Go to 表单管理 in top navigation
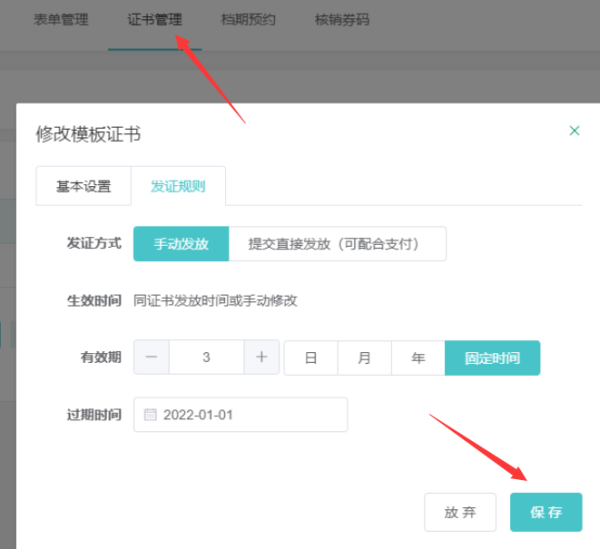Image resolution: width=600 pixels, height=549 pixels. [61, 20]
